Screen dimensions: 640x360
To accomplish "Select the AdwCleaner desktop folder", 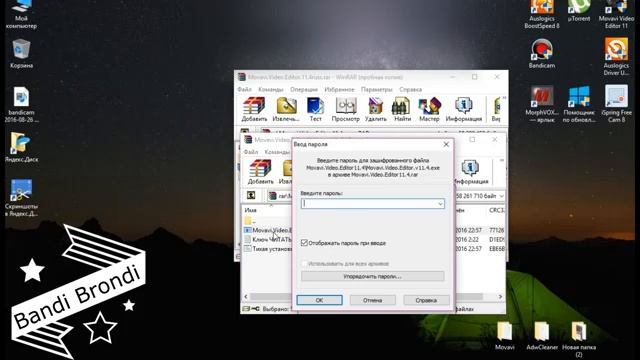I will point(542,336).
